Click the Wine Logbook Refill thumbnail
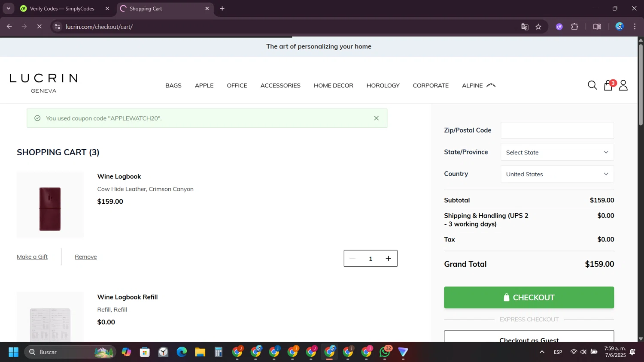 click(x=50, y=317)
